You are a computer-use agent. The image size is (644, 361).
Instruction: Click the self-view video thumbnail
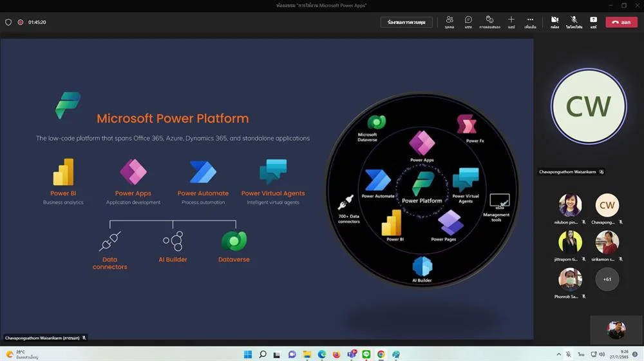tap(616, 329)
